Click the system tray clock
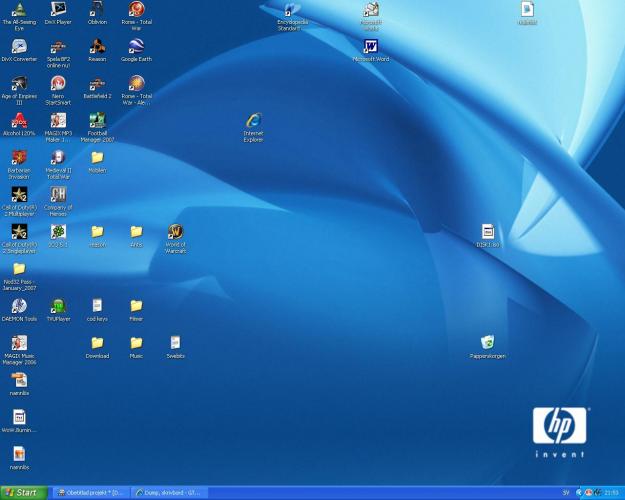The image size is (625, 500). [611, 492]
